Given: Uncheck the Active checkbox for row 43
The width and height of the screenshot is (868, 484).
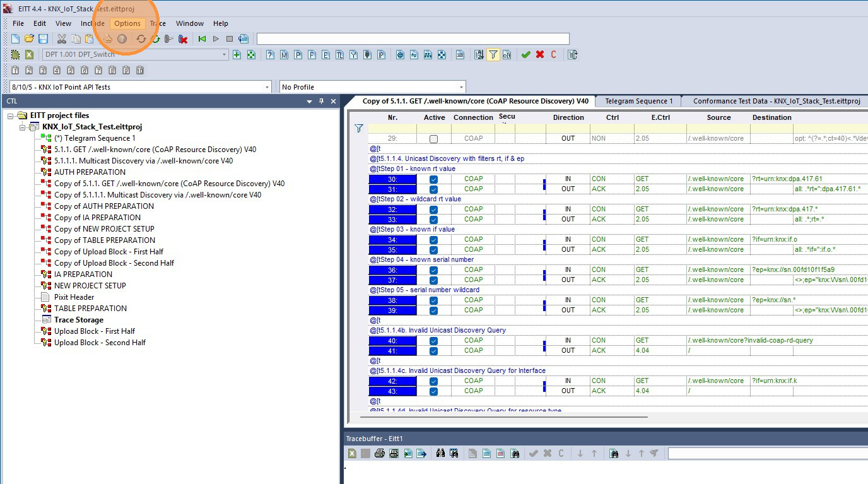Looking at the screenshot, I should [433, 391].
